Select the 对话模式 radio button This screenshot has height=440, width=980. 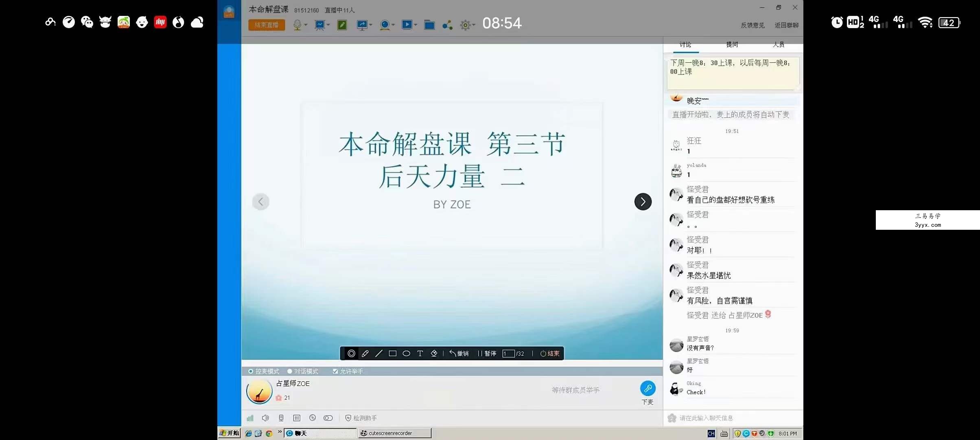(x=290, y=371)
